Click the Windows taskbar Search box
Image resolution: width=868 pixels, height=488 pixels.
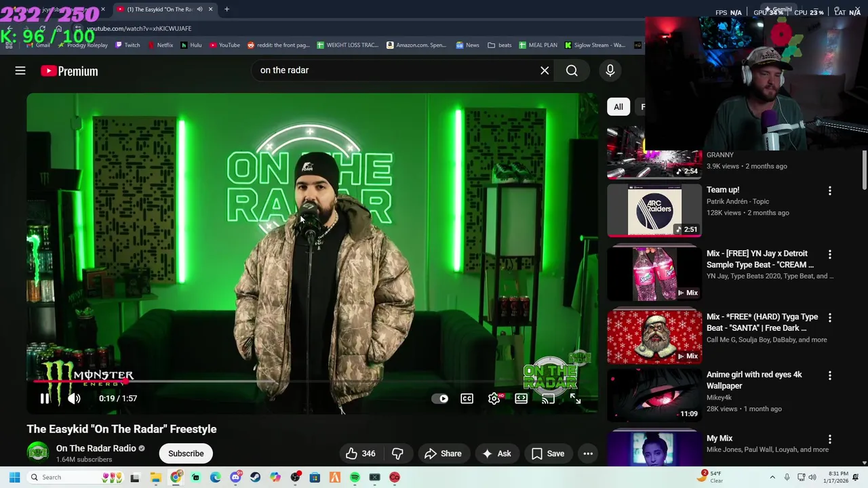pos(76,477)
